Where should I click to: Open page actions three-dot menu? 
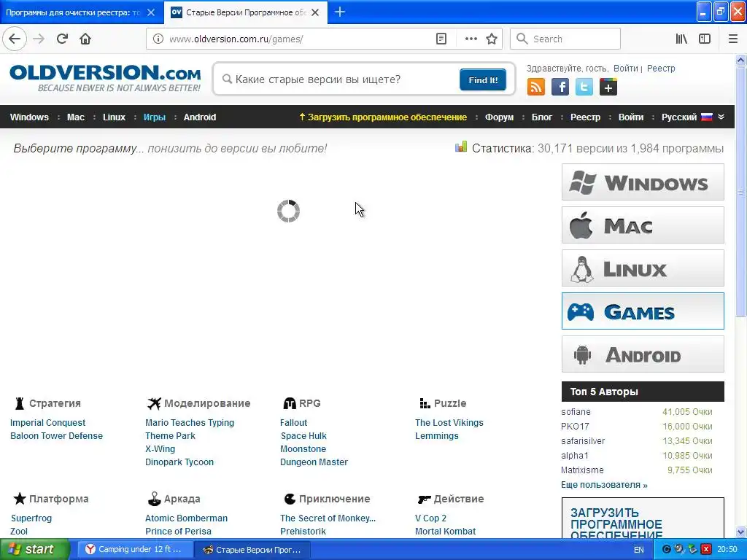[x=471, y=39]
